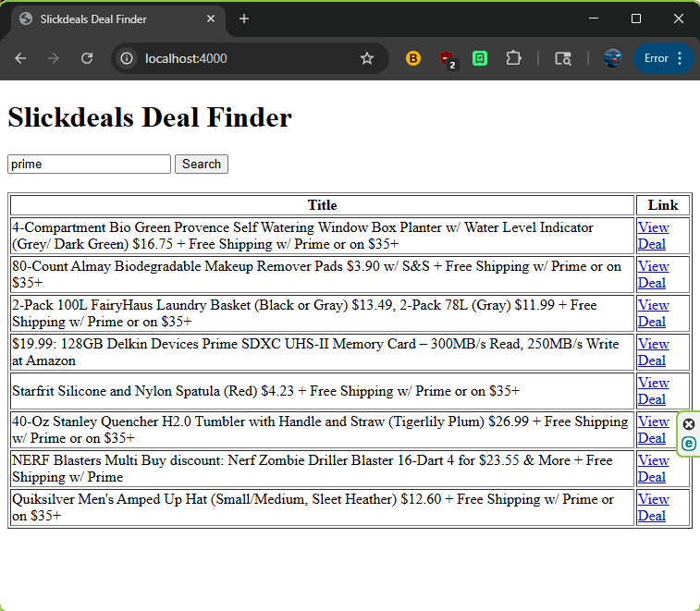Bookmark this page with the star icon
Screen dimensions: 700x611
point(367,58)
